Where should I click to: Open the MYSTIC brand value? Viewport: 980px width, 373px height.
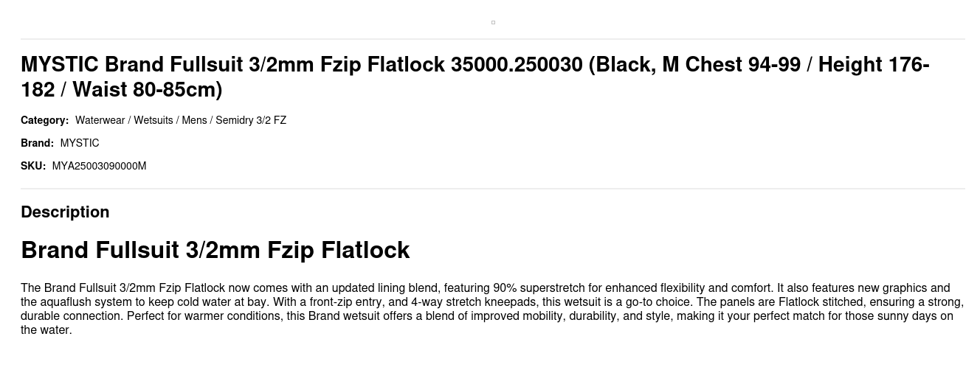click(80, 143)
